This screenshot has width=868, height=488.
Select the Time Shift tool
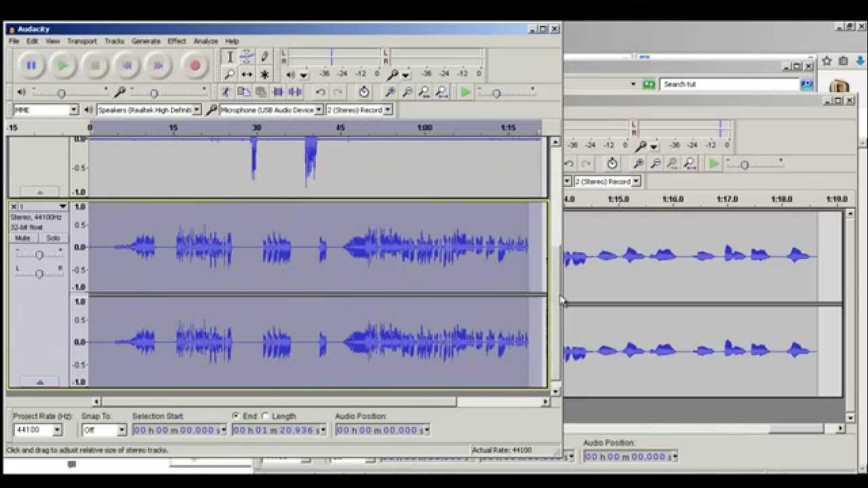click(248, 74)
